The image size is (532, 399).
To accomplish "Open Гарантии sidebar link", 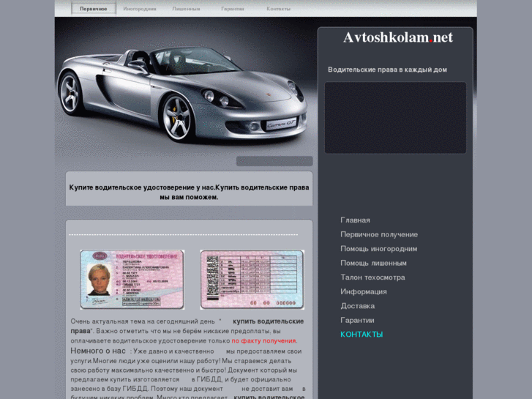I will pos(357,320).
